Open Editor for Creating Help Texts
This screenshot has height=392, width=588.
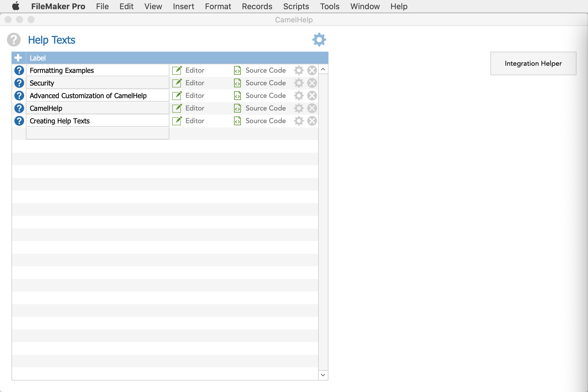pos(188,121)
